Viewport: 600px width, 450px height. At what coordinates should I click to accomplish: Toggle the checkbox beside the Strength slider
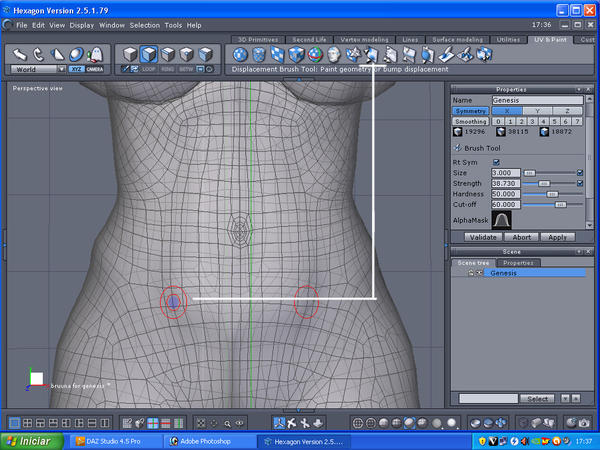pyautogui.click(x=580, y=183)
